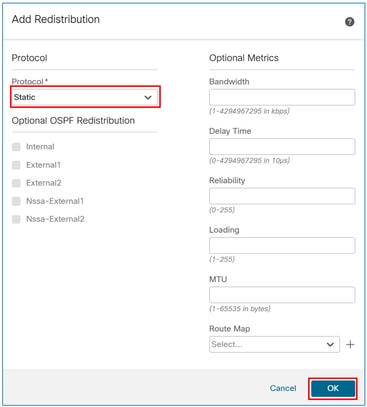Expand the Route Map Select dropdown
This screenshot has width=367, height=407.
(x=274, y=344)
